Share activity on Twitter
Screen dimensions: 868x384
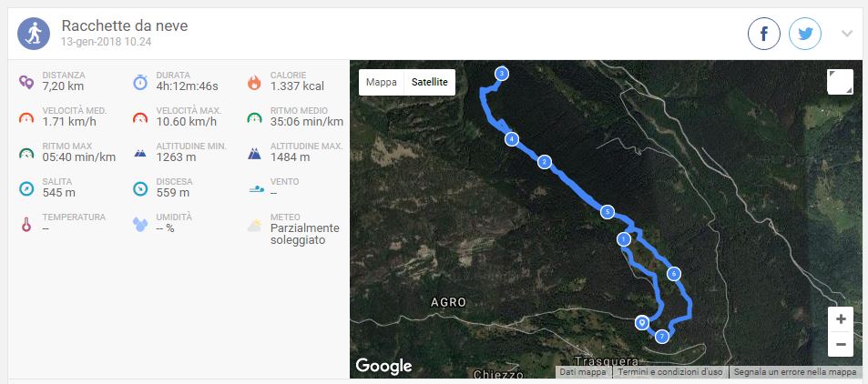pyautogui.click(x=805, y=35)
